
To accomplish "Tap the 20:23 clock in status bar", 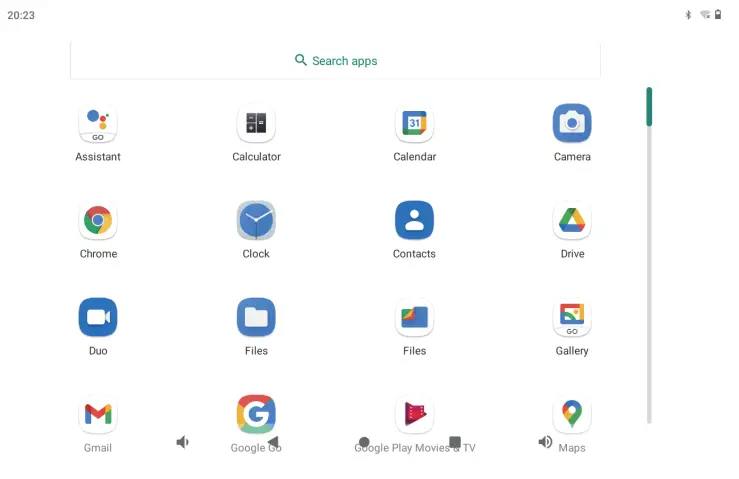I will (x=21, y=15).
